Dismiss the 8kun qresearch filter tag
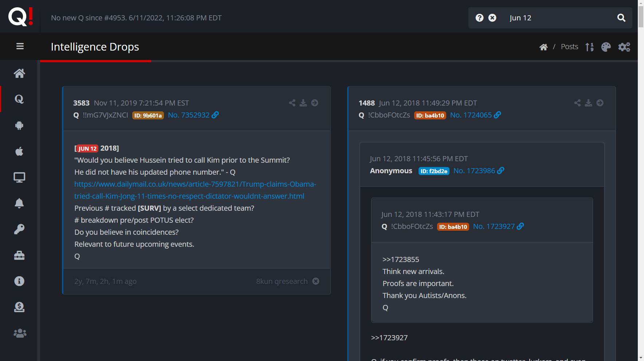This screenshot has width=644, height=361. [316, 281]
